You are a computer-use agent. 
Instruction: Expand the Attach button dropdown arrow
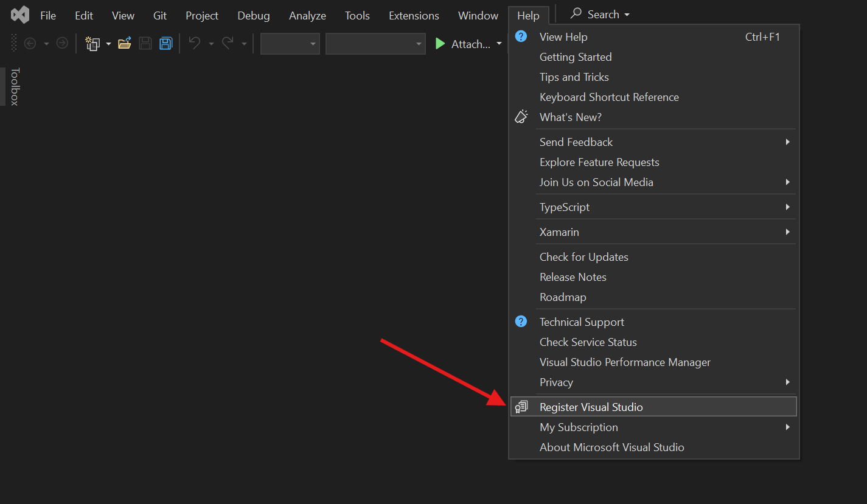[x=499, y=43]
